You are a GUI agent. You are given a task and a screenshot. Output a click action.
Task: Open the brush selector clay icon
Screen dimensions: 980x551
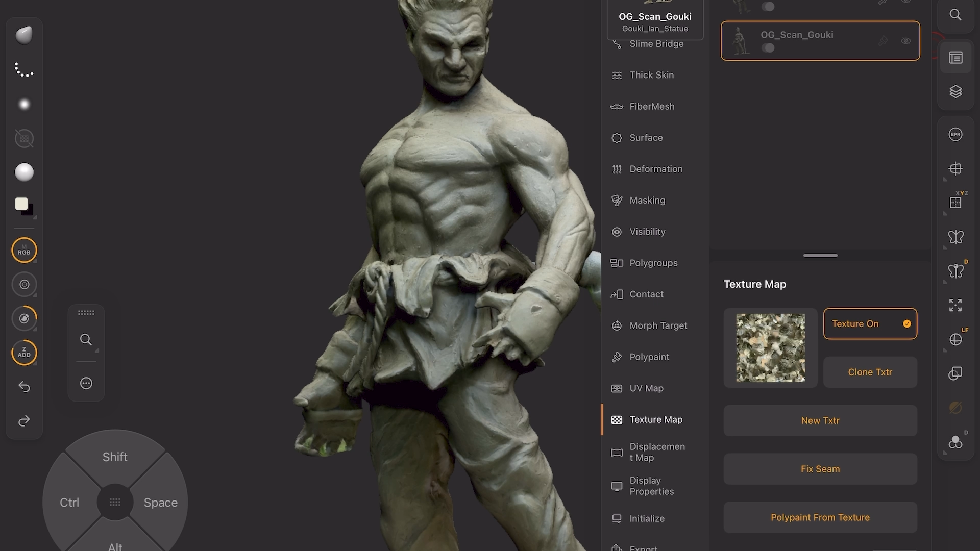point(24,35)
